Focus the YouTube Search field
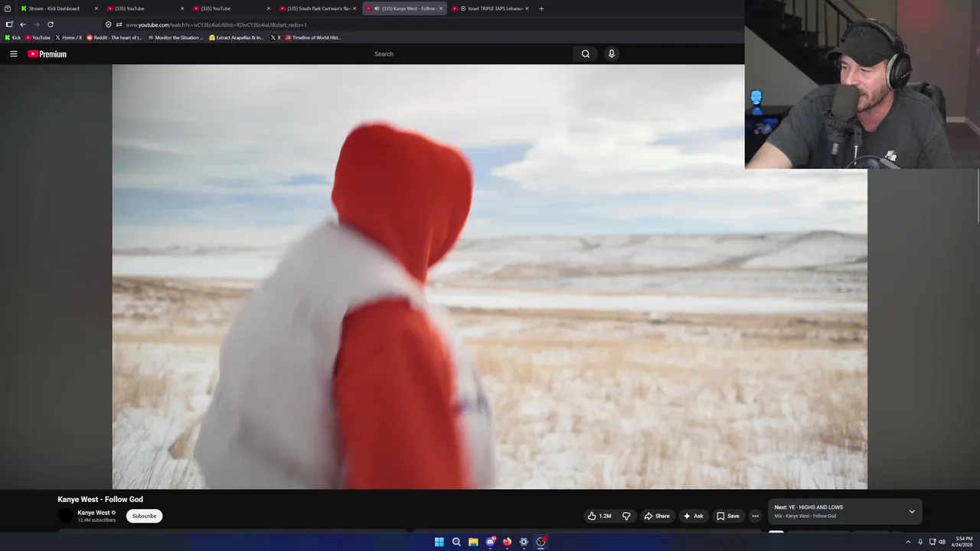Image resolution: width=980 pixels, height=551 pixels. [471, 54]
